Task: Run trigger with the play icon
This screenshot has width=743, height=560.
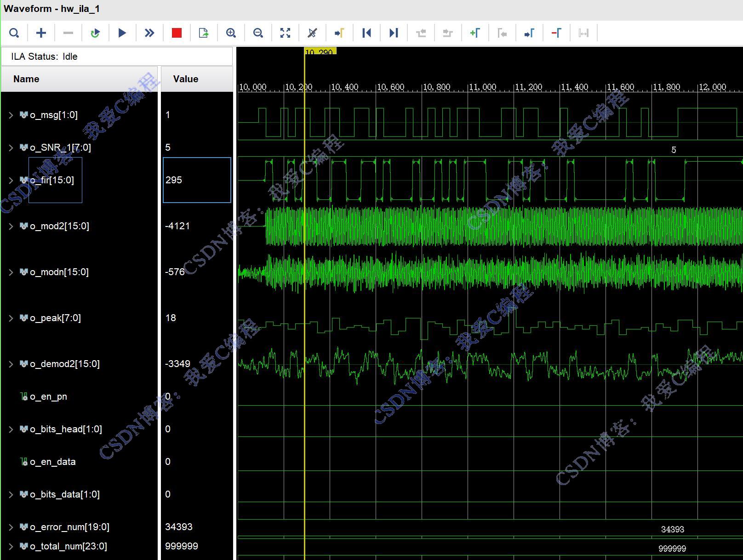Action: click(122, 33)
